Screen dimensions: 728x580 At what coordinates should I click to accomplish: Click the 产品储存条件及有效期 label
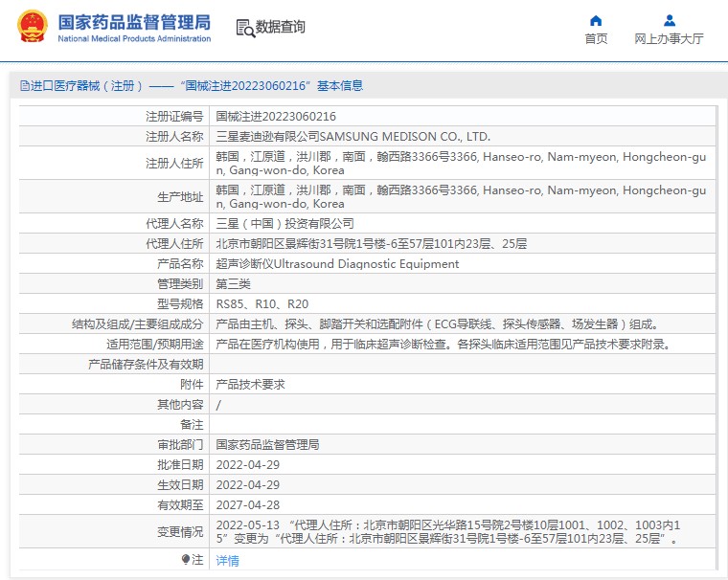tap(146, 365)
